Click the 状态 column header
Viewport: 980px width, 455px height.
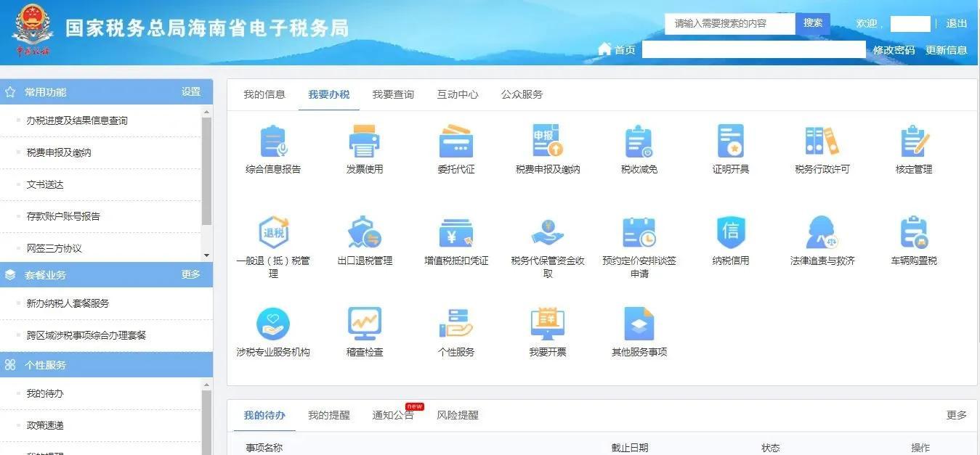pyautogui.click(x=771, y=448)
